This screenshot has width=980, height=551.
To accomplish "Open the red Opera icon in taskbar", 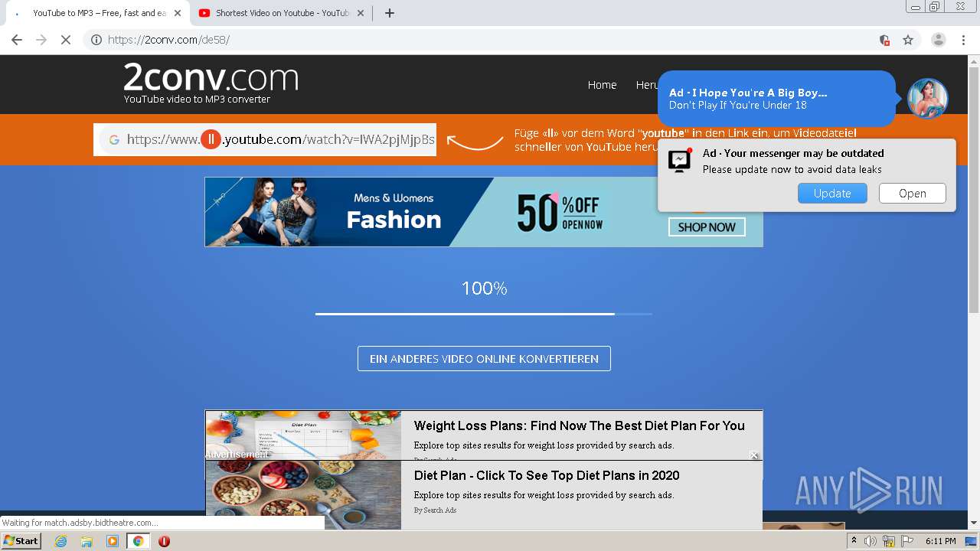I will (x=164, y=541).
